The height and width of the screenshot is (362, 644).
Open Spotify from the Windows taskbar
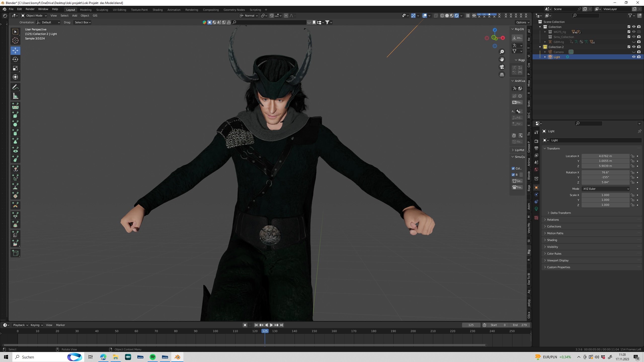click(153, 357)
